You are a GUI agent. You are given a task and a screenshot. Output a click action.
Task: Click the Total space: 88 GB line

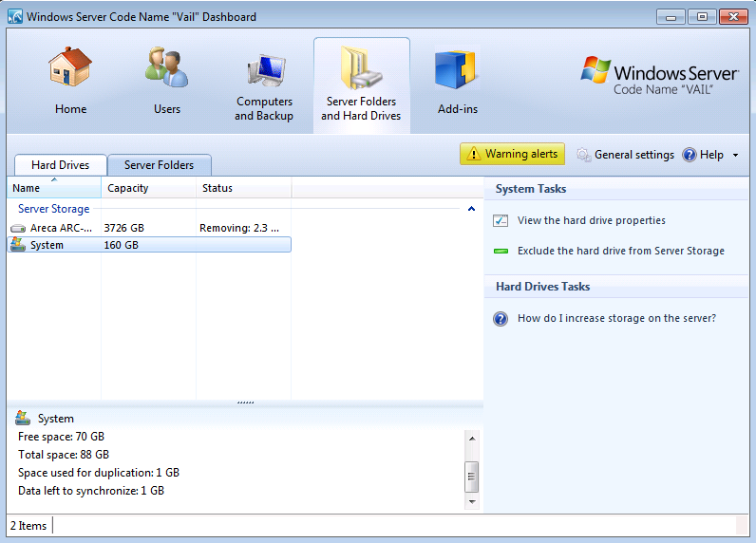(64, 455)
